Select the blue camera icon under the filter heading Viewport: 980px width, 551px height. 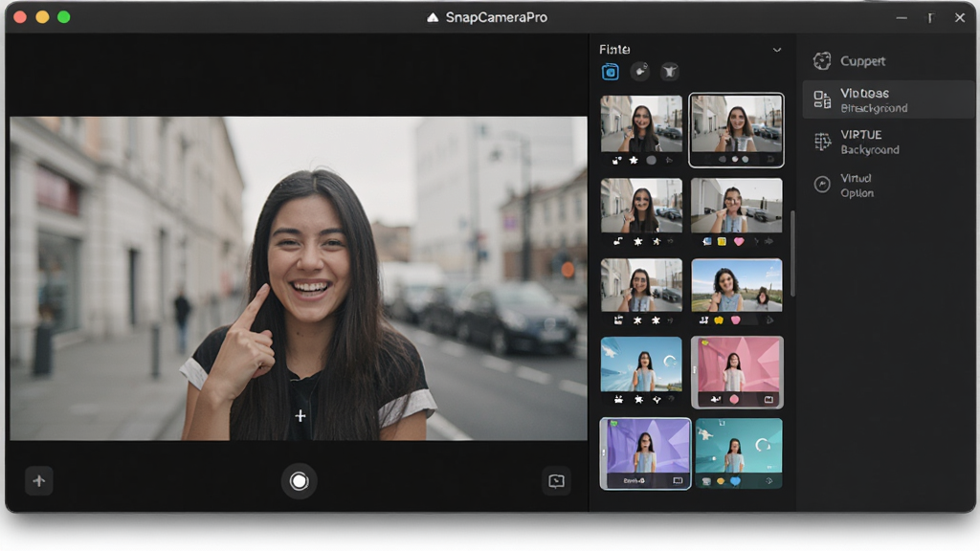[x=610, y=72]
